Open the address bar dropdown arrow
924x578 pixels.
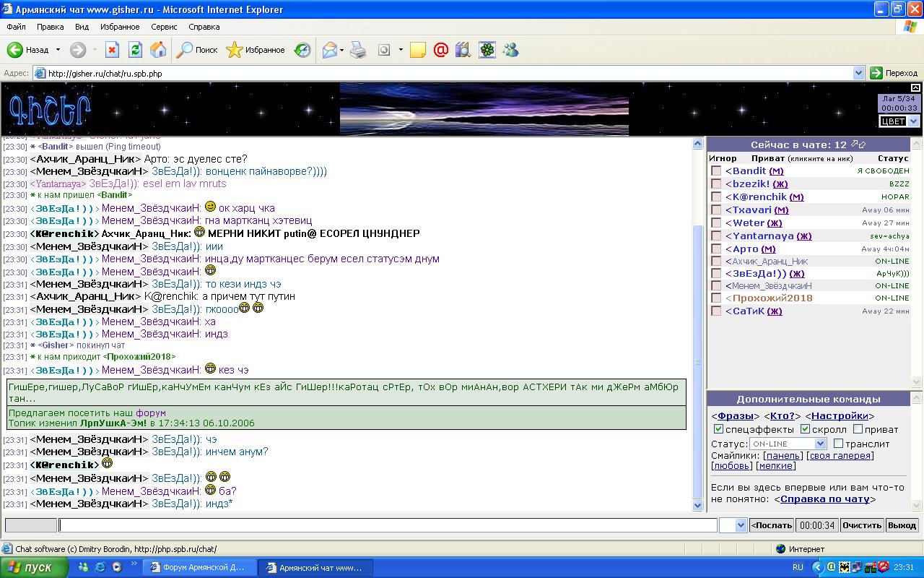(x=858, y=73)
